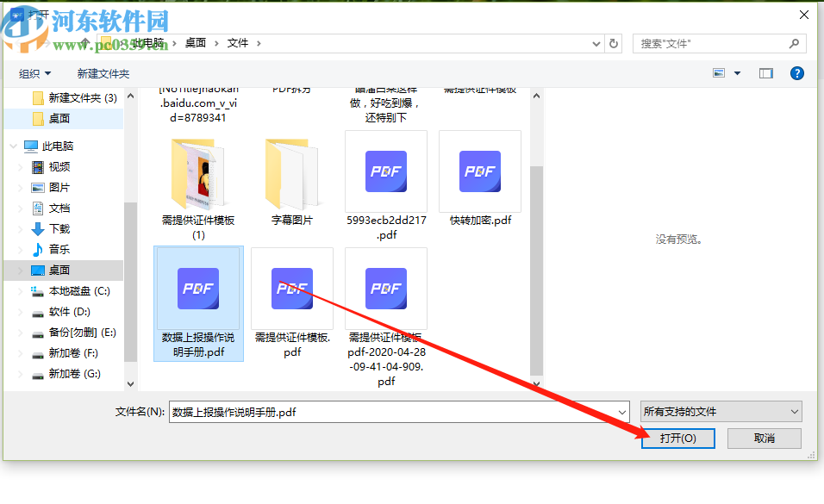Image resolution: width=824 pixels, height=504 pixels.
Task: Click the change view thumbnail icon
Action: 721,72
